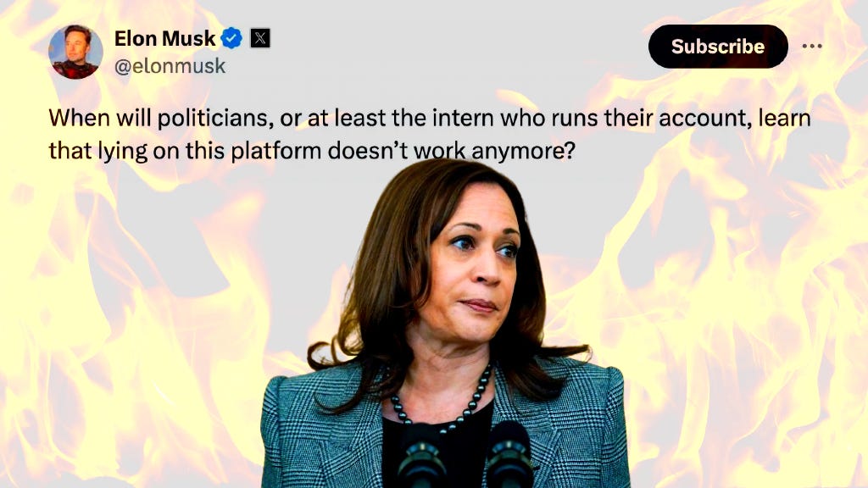Subscribe to Elon Musk's account
Viewport: 868px width, 488px height.
coord(718,47)
